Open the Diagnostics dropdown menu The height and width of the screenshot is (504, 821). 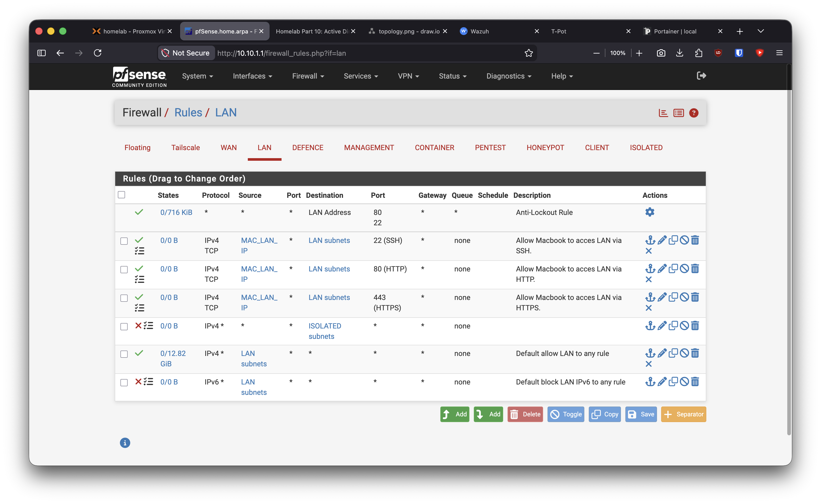click(x=509, y=76)
